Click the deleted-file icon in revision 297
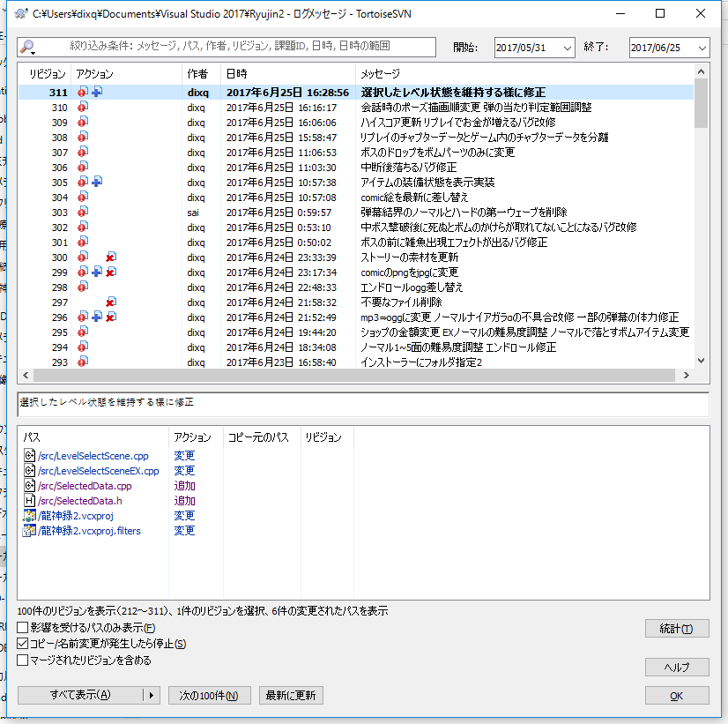 (110, 302)
